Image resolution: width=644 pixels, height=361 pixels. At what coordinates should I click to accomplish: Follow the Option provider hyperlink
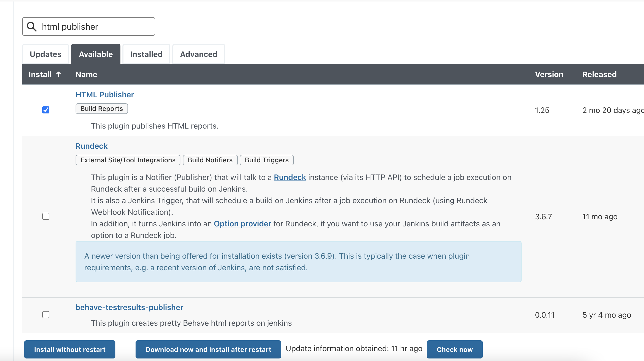(x=242, y=224)
